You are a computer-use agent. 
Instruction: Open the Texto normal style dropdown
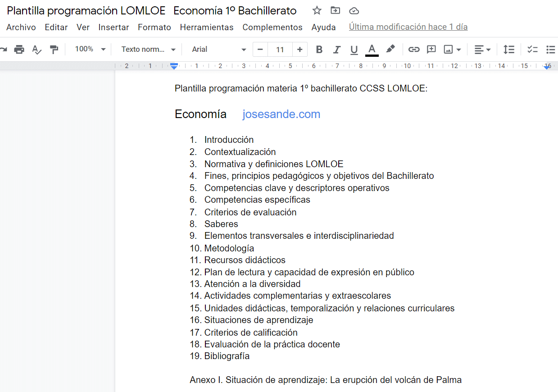149,50
